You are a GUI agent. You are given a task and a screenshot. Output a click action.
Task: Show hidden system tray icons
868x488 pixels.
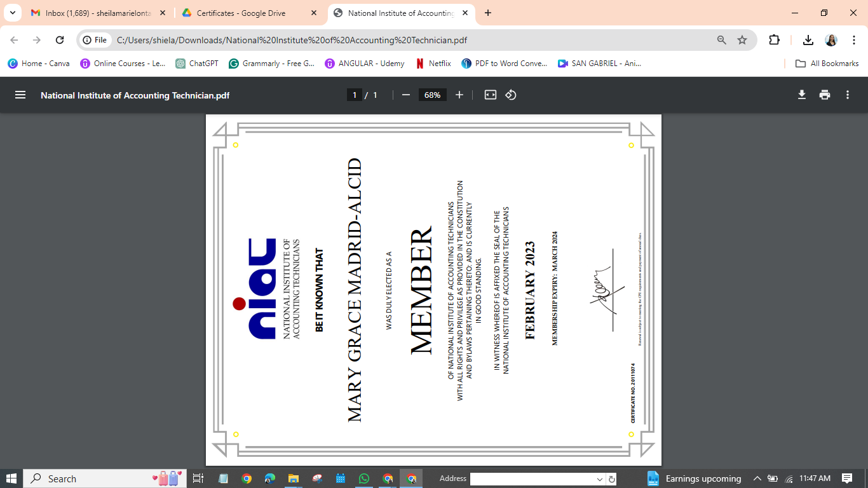(757, 478)
